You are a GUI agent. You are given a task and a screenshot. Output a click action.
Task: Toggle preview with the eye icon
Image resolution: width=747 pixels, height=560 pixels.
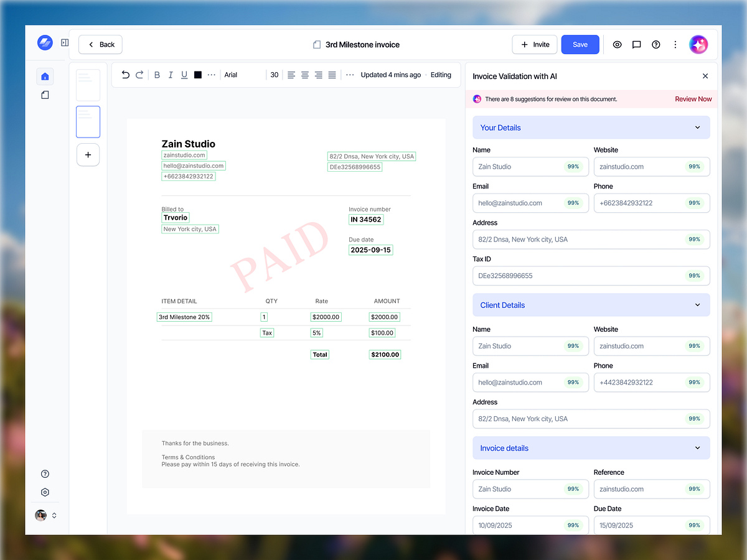(x=617, y=45)
